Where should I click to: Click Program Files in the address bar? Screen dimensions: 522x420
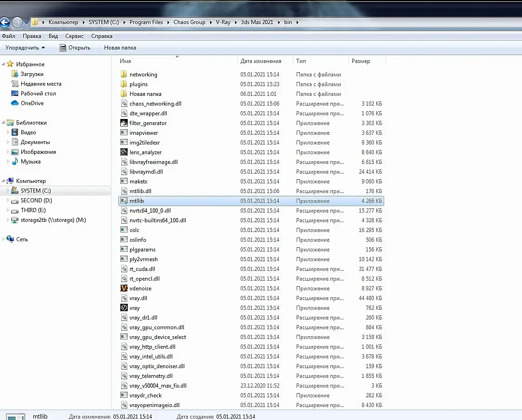(146, 22)
